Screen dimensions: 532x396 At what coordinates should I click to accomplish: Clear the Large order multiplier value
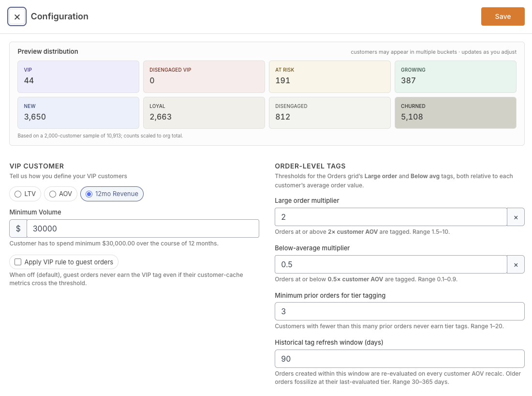516,217
